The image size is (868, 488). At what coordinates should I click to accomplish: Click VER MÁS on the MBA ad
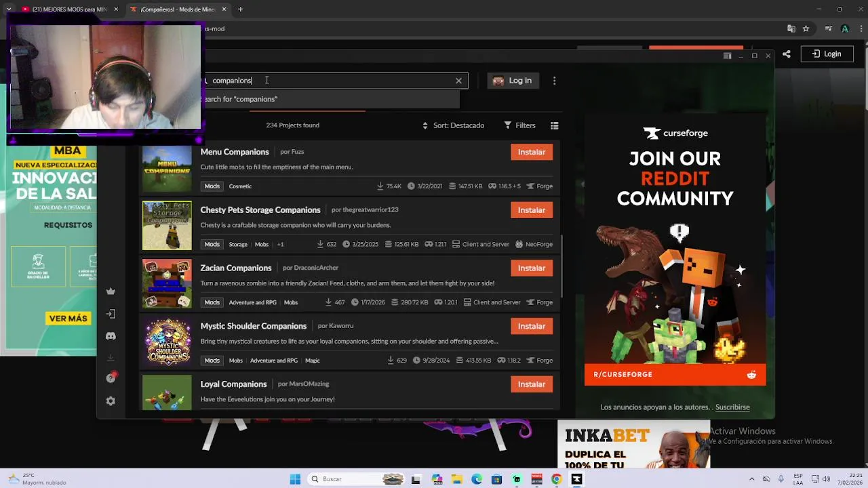pyautogui.click(x=68, y=319)
